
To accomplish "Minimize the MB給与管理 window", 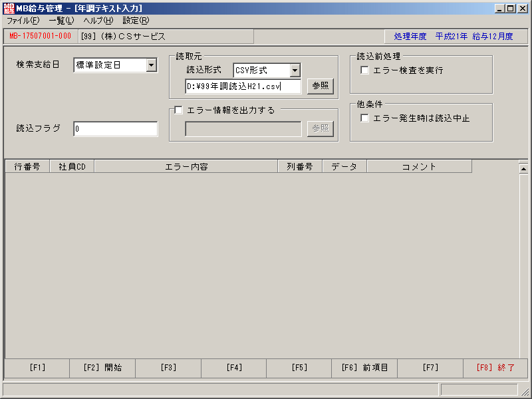I will [499, 9].
